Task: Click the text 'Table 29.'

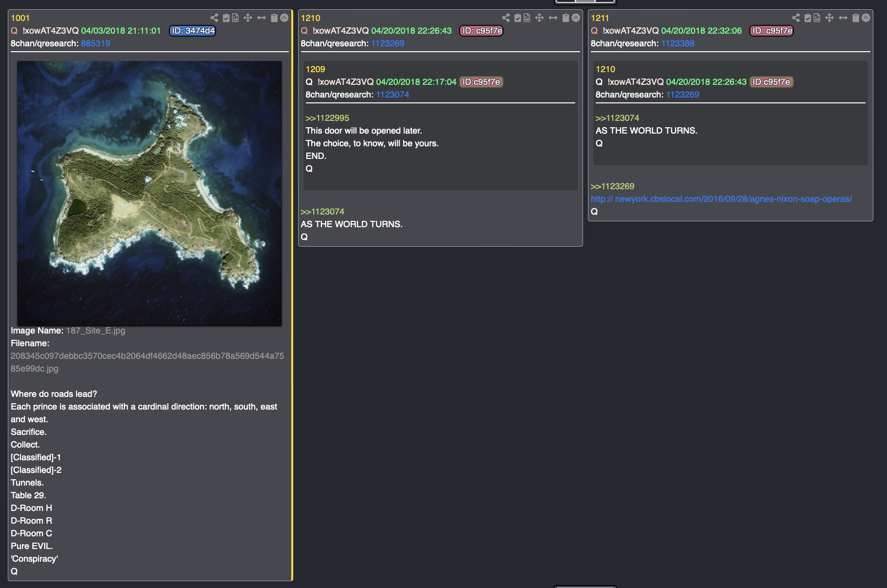Action: pyautogui.click(x=28, y=495)
